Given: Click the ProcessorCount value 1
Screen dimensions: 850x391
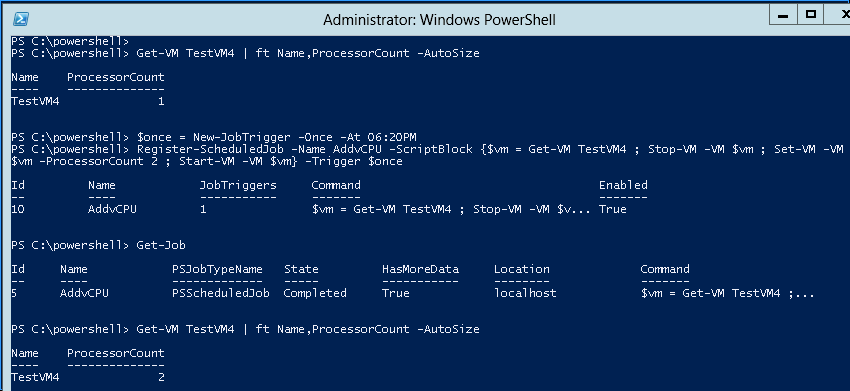Looking at the screenshot, I should pos(162,101).
